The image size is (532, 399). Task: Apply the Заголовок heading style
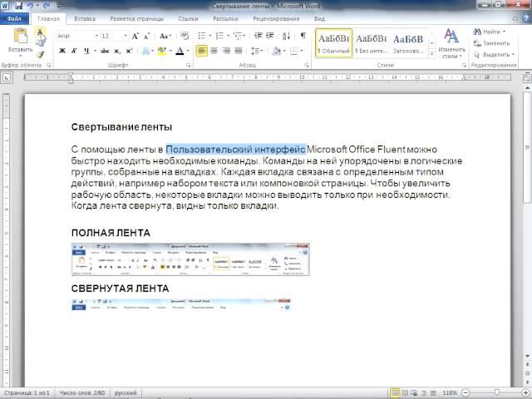408,43
